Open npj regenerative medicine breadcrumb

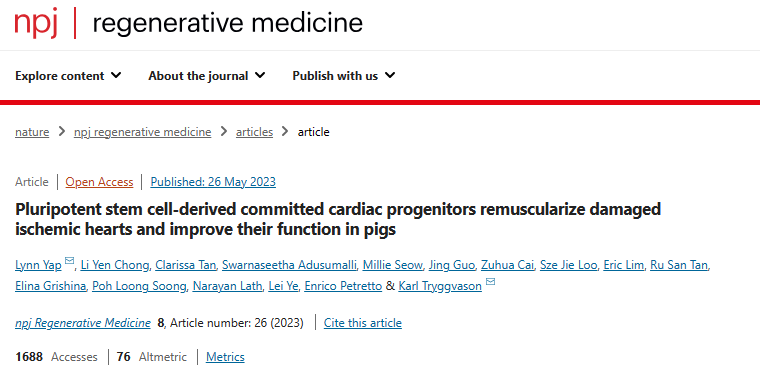pyautogui.click(x=142, y=132)
